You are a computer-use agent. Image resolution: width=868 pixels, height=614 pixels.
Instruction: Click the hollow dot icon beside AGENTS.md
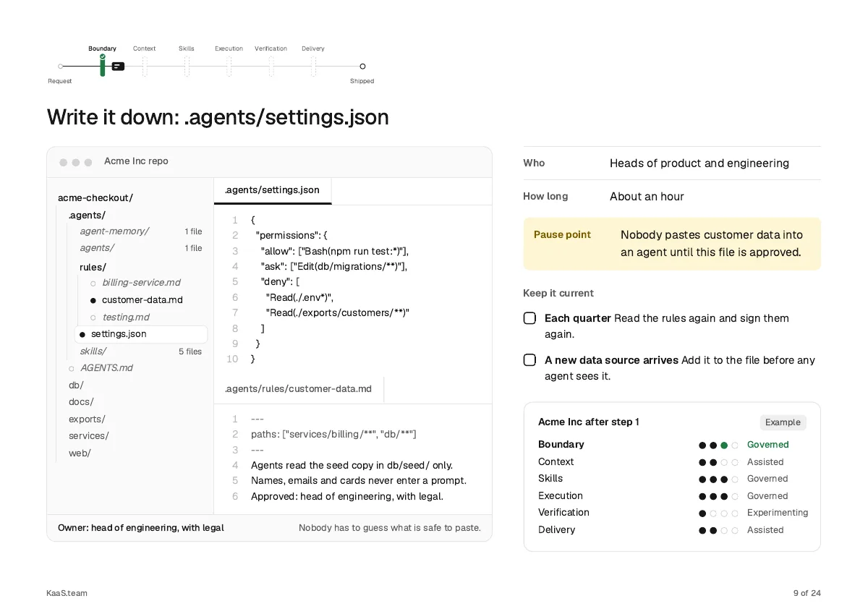point(72,369)
